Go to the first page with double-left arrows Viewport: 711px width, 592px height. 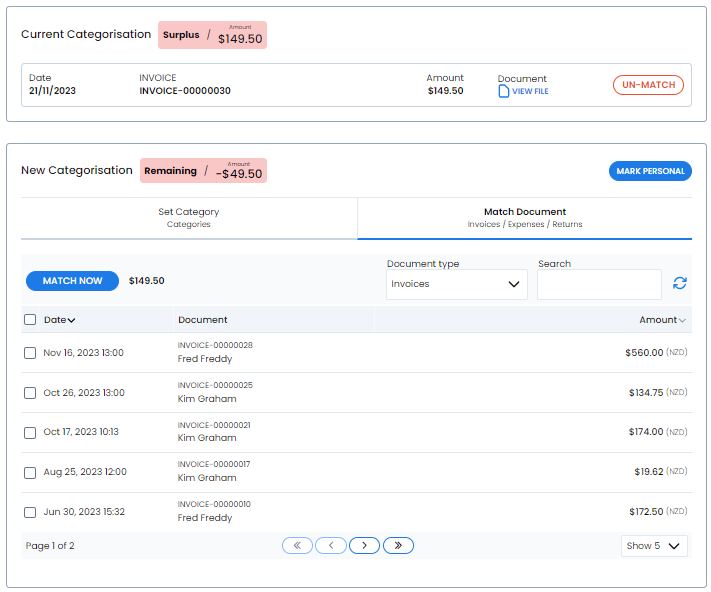297,545
